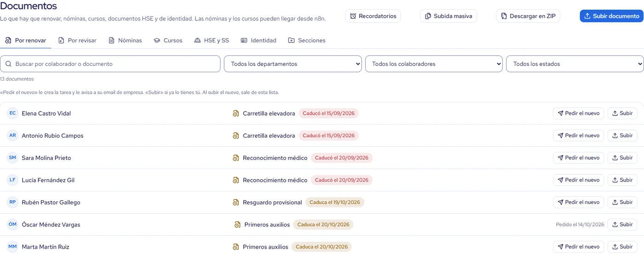Image resolution: width=644 pixels, height=256 pixels.
Task: Open Recordatorios reminders button
Action: [373, 16]
